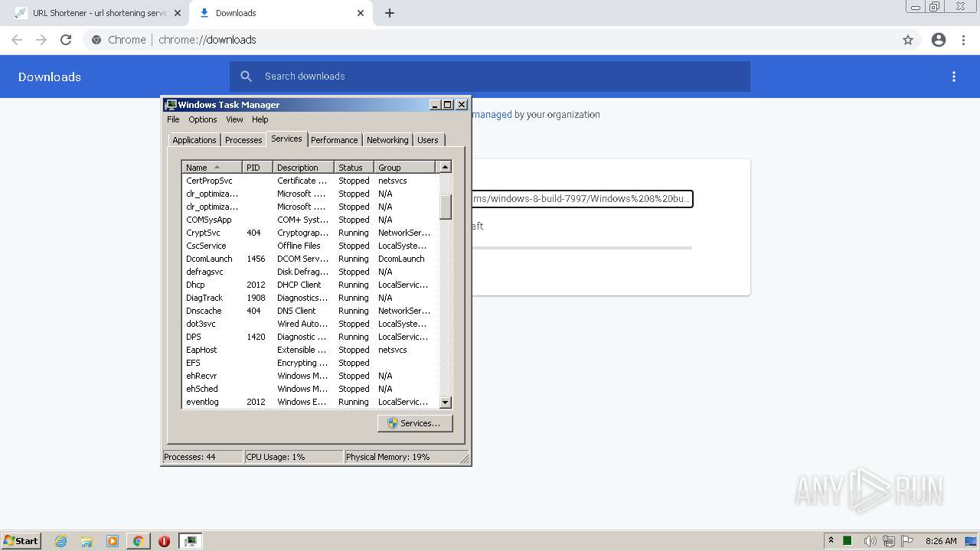Switch to Networking tab

pos(387,140)
